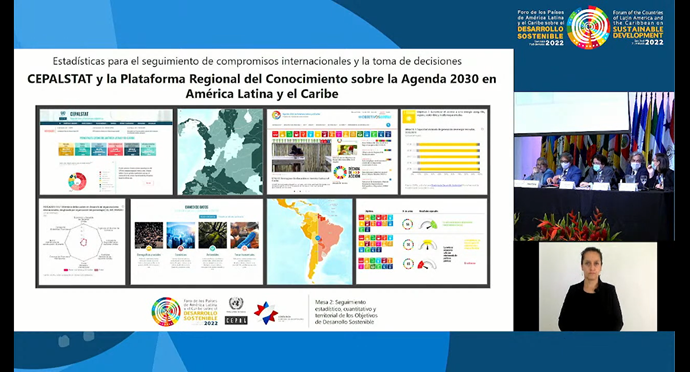Select the SDG gauge indicators thumbnail
Image resolution: width=690 pixels, height=372 pixels.
click(x=422, y=241)
